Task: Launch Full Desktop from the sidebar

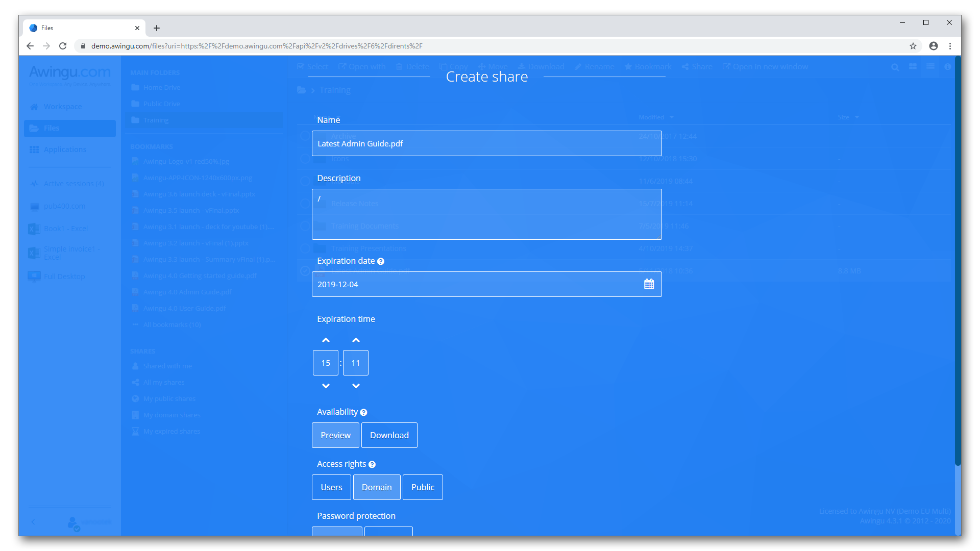Action: click(x=63, y=276)
